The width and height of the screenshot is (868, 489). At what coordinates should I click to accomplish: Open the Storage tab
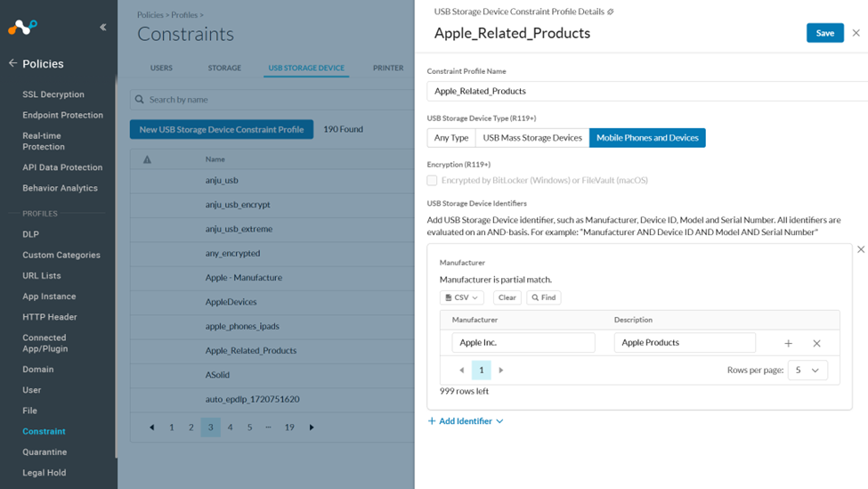coord(224,68)
